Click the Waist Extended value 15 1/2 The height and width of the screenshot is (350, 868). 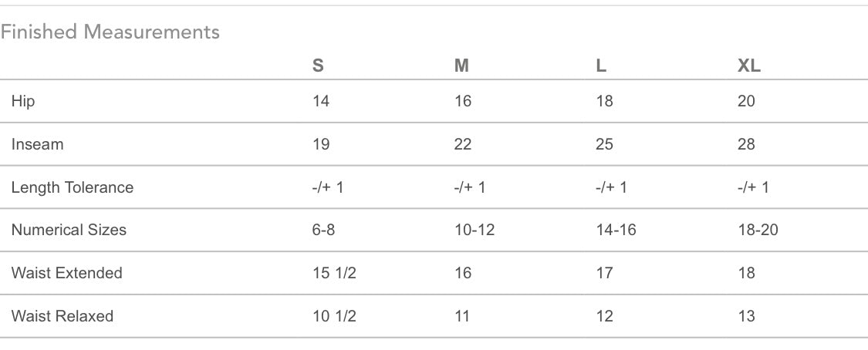click(334, 273)
